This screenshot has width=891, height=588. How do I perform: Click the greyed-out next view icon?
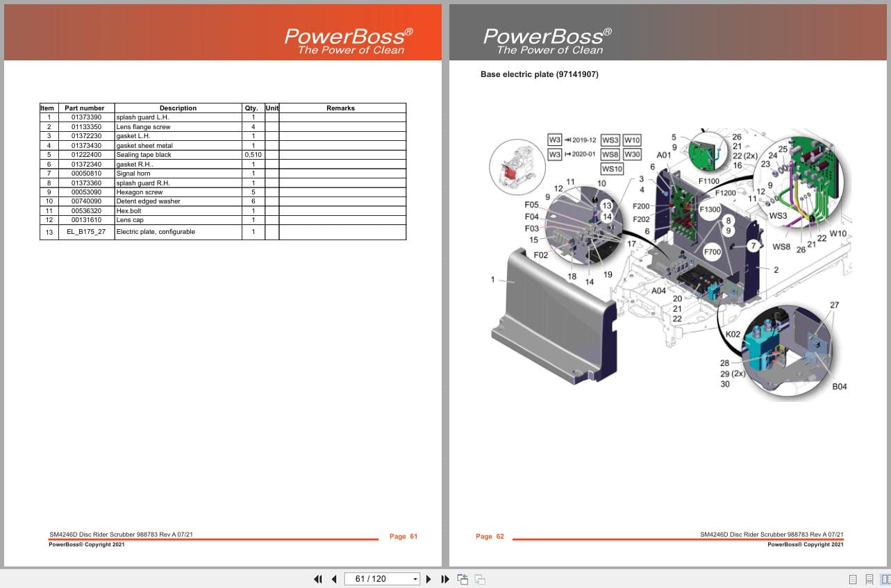[480, 579]
